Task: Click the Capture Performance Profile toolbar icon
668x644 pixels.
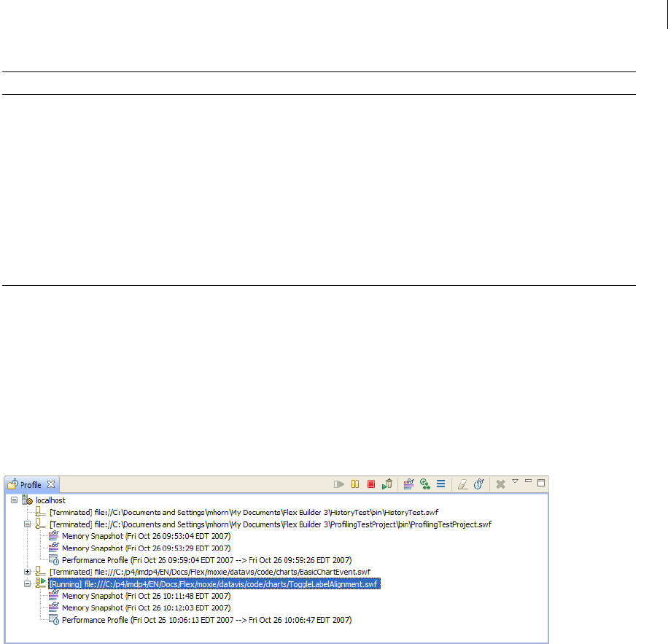Action: [x=479, y=484]
